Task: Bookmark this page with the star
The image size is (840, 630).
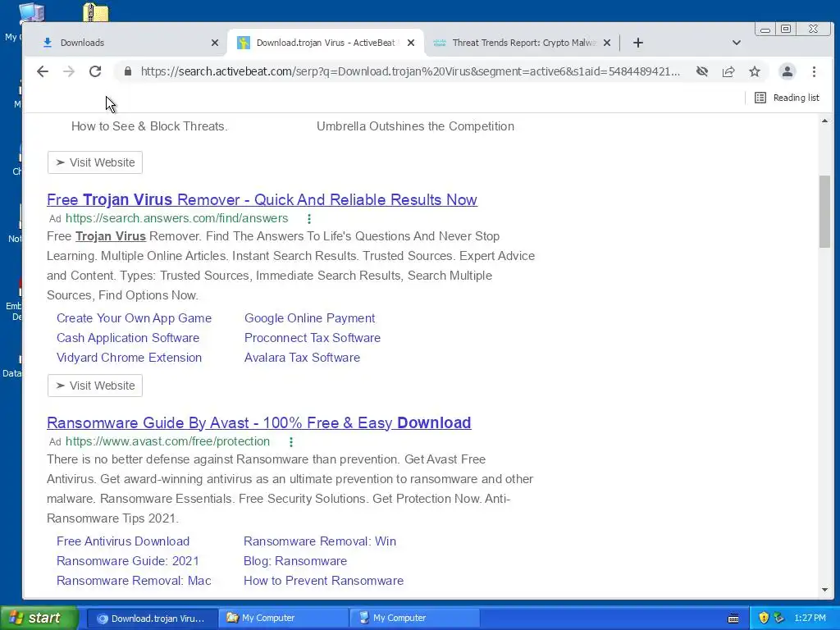Action: 755,71
